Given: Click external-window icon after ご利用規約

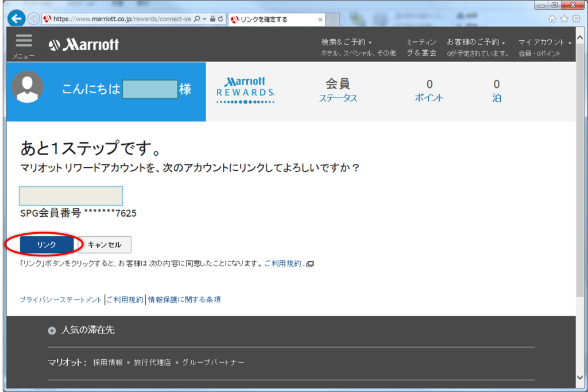Looking at the screenshot, I should coord(310,264).
